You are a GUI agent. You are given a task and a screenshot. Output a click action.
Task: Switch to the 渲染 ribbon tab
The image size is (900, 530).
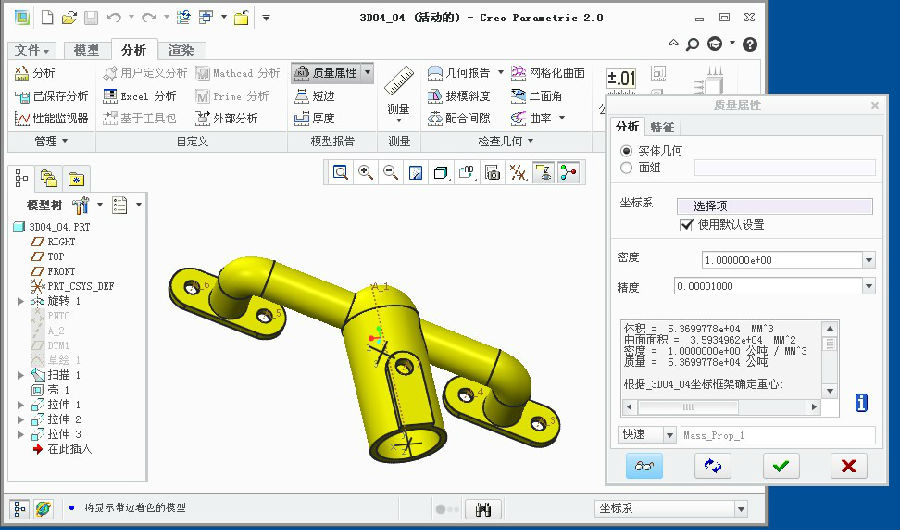click(181, 50)
